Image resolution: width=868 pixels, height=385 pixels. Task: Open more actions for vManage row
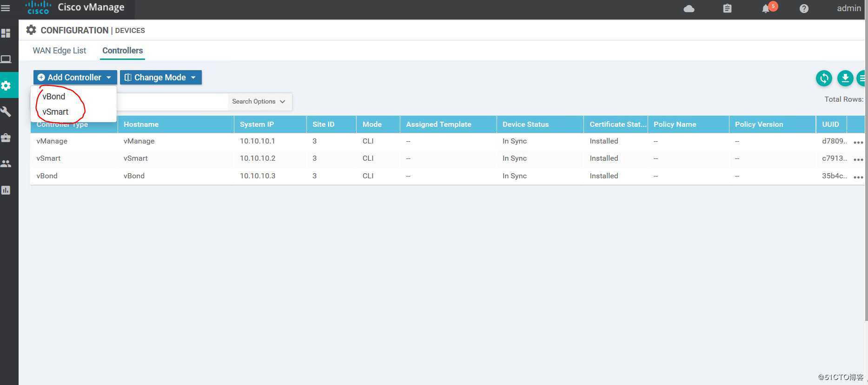tap(858, 143)
